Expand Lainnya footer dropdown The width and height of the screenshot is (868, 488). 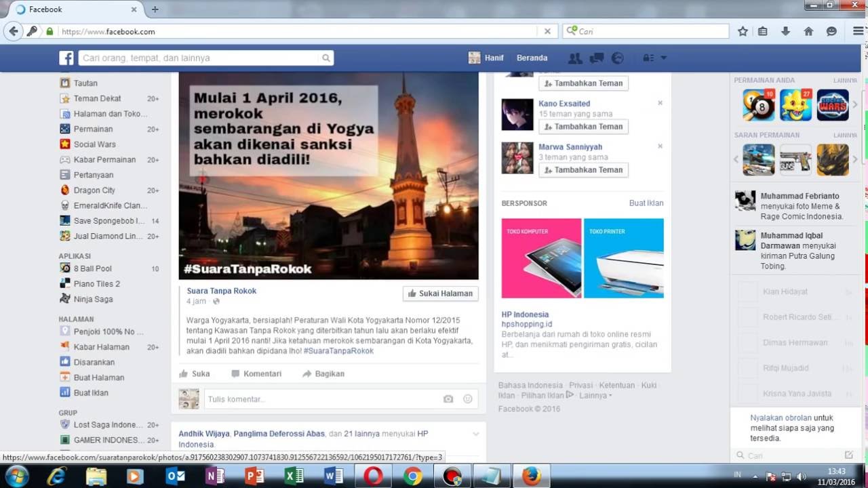pyautogui.click(x=595, y=395)
